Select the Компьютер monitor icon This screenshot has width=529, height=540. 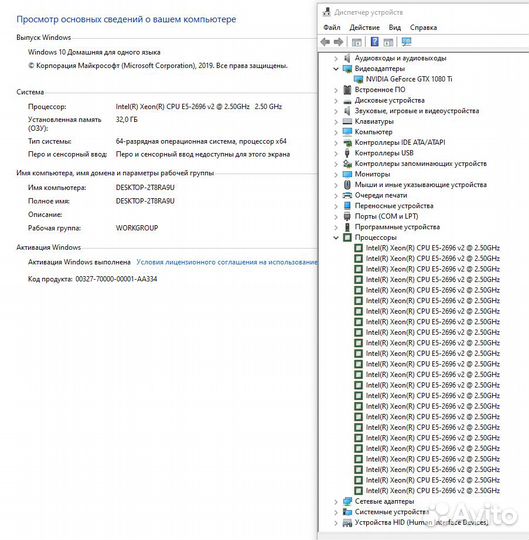[347, 132]
